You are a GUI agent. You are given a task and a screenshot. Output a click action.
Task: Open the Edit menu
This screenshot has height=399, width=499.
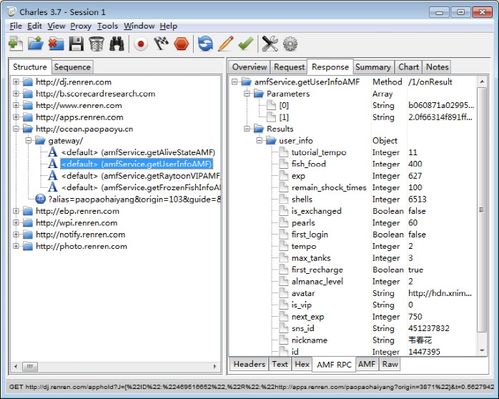coord(35,26)
